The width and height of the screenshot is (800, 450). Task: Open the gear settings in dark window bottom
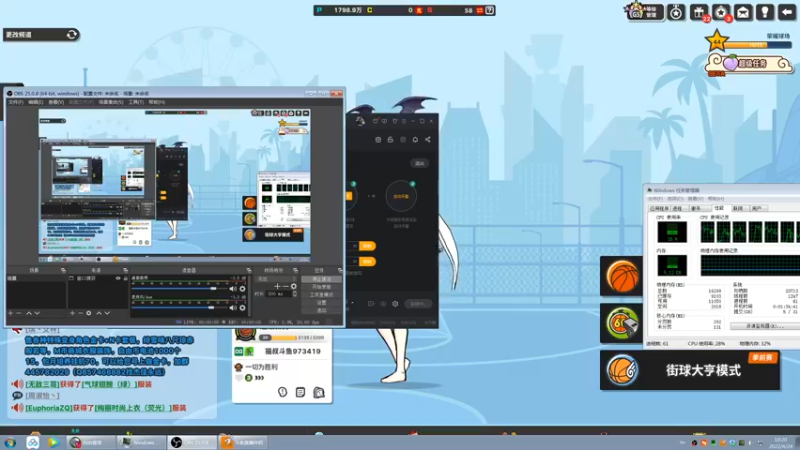pos(395,304)
